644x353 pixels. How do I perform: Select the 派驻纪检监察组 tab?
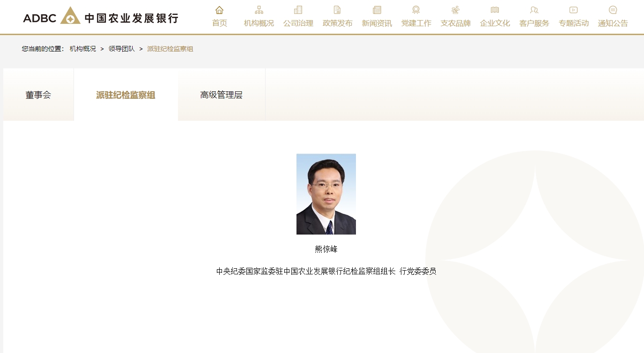(x=126, y=95)
